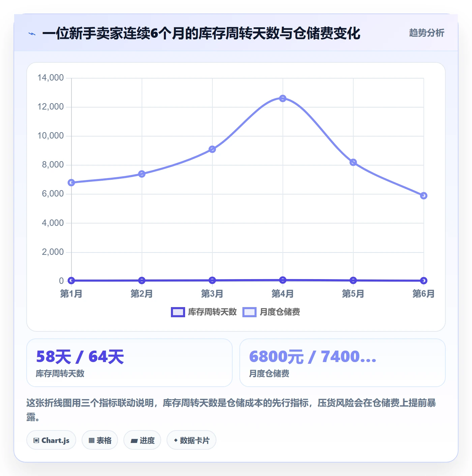Viewport: 472px width, 476px height.
Task: Click the description paragraph starting 这张折线图
Action: pos(231,410)
